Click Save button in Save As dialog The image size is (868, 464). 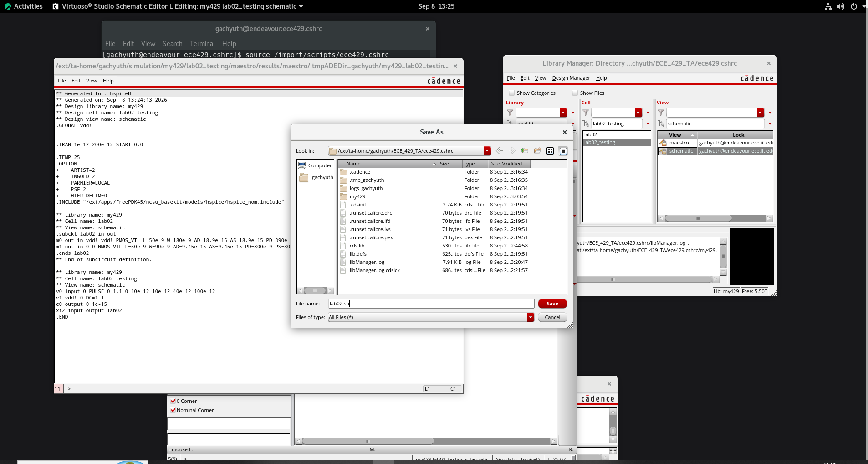point(552,304)
